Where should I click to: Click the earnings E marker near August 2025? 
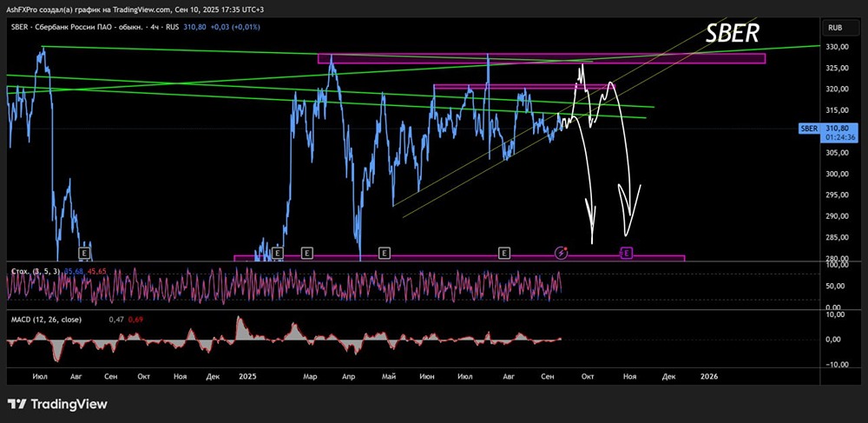pos(503,253)
